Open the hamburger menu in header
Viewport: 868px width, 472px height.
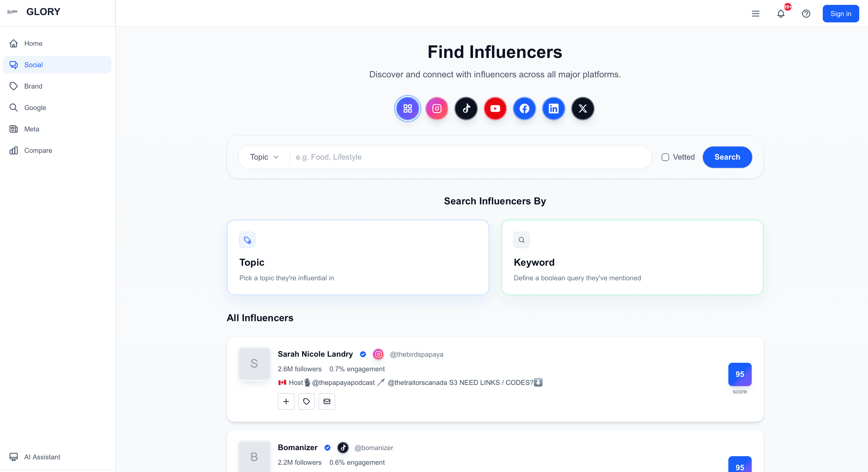point(755,14)
